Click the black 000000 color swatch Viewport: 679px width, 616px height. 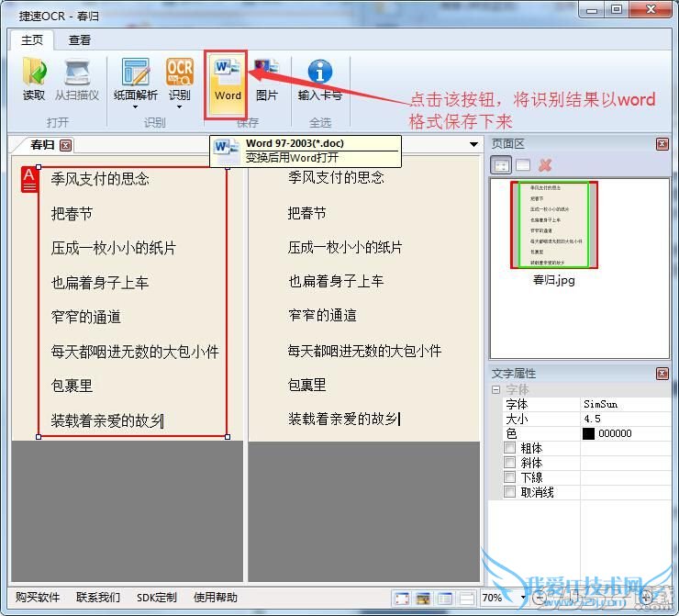(588, 433)
